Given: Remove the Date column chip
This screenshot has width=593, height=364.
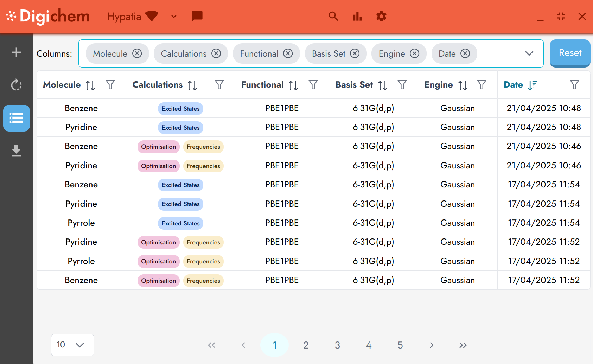Looking at the screenshot, I should click(465, 53).
